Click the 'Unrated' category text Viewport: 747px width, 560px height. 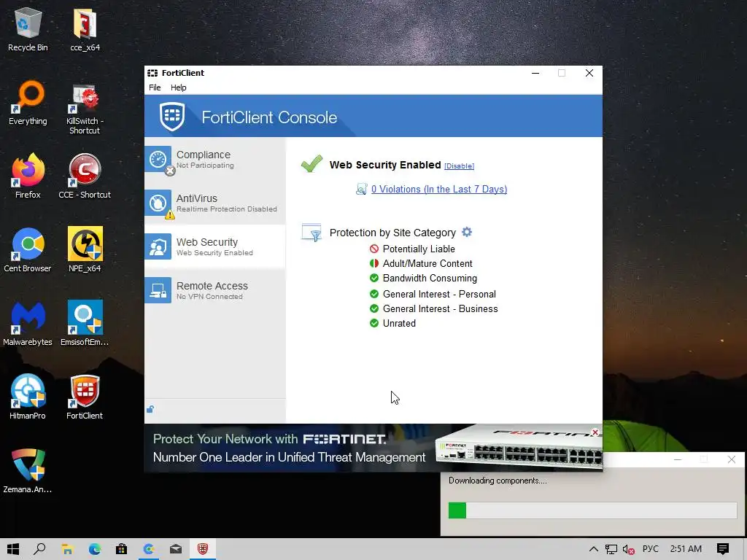coord(399,323)
